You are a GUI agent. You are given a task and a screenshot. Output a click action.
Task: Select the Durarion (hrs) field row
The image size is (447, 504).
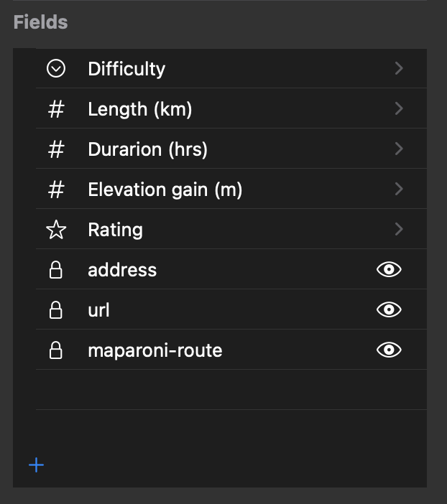tap(231, 149)
